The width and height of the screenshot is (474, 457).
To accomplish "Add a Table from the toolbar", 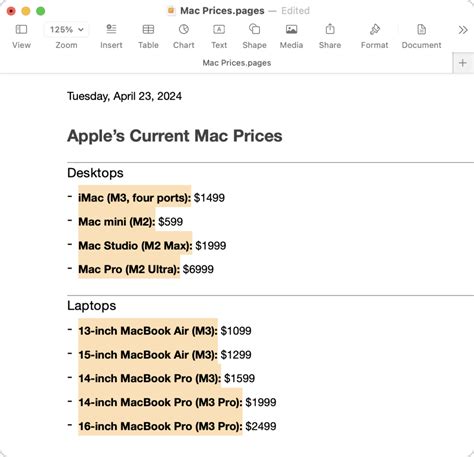I will pyautogui.click(x=148, y=29).
